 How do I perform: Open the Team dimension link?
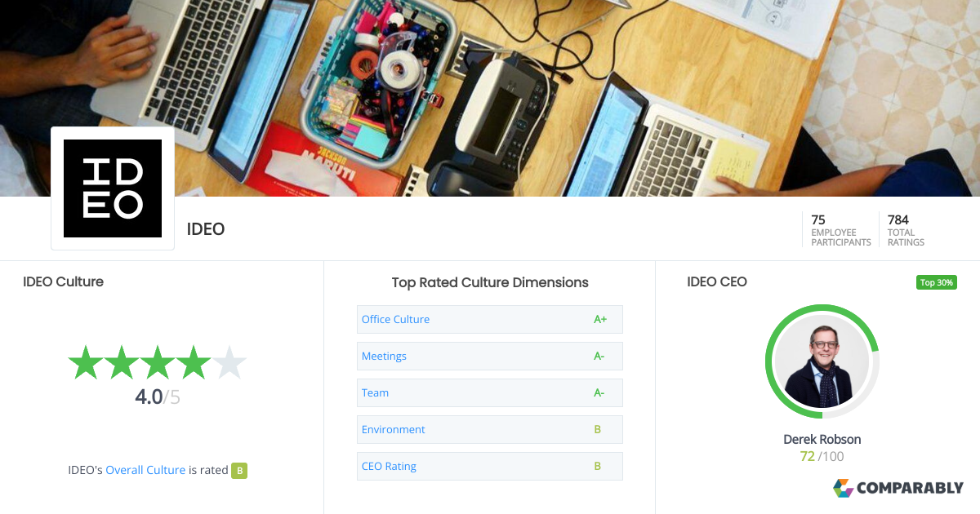click(x=375, y=392)
